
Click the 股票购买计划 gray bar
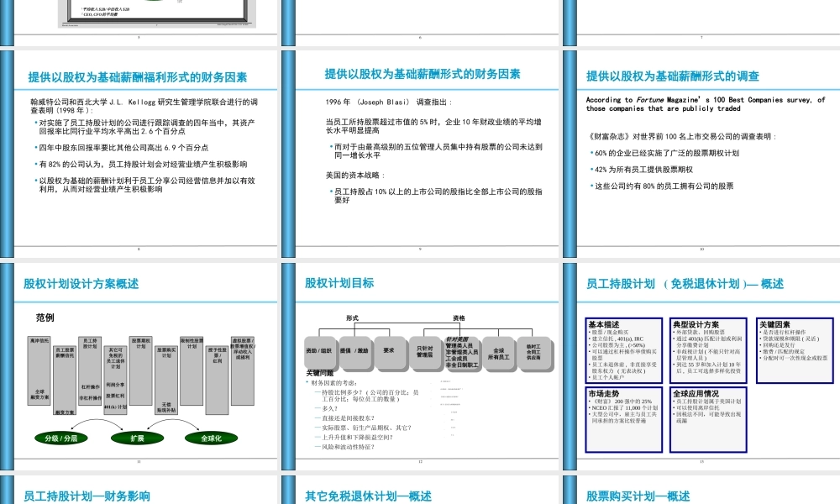[x=166, y=381]
